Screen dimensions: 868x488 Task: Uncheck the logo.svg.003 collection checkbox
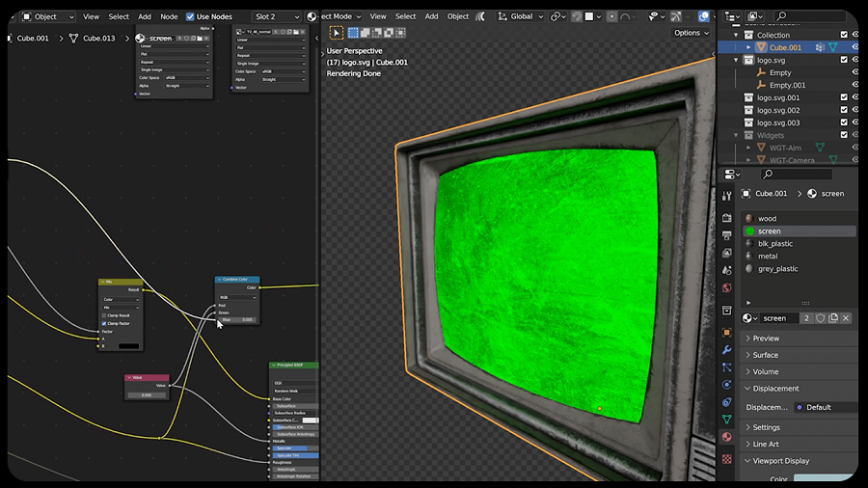tap(844, 122)
